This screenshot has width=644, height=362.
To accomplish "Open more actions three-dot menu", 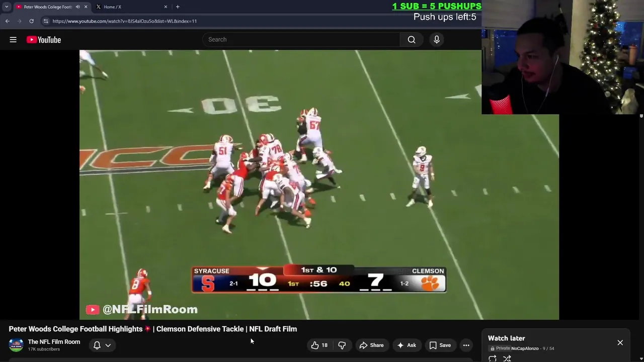I will [466, 345].
